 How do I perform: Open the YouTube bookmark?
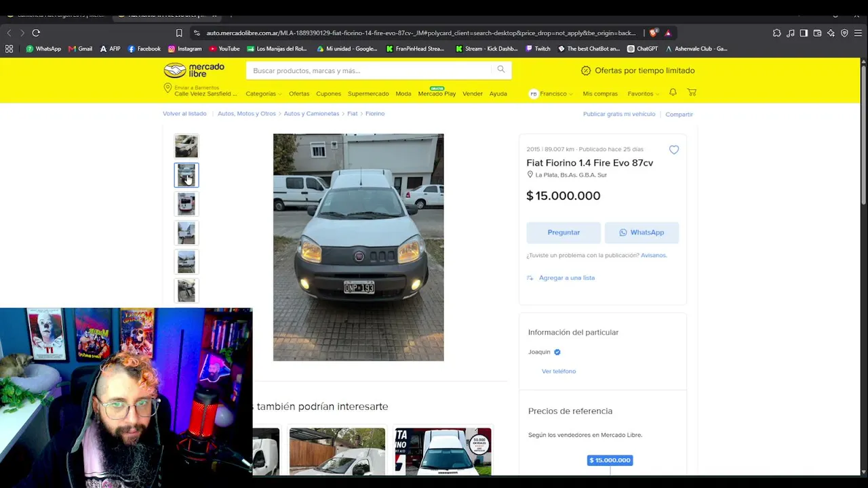224,49
